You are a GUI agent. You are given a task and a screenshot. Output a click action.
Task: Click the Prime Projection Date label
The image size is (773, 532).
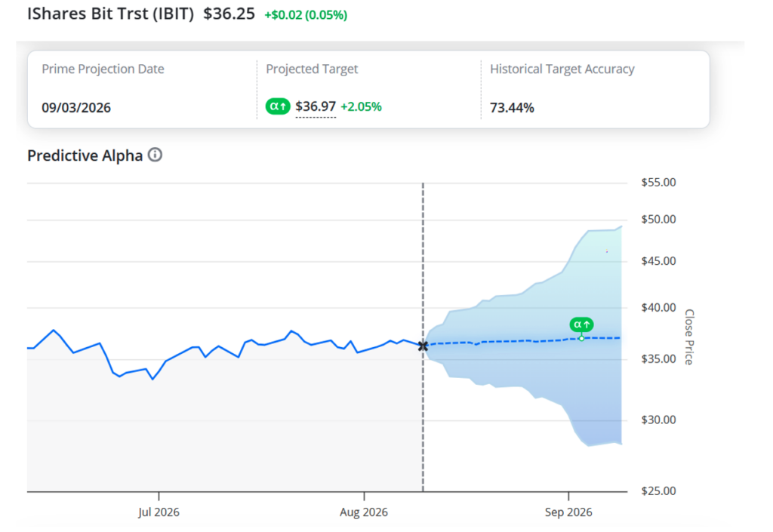103,69
